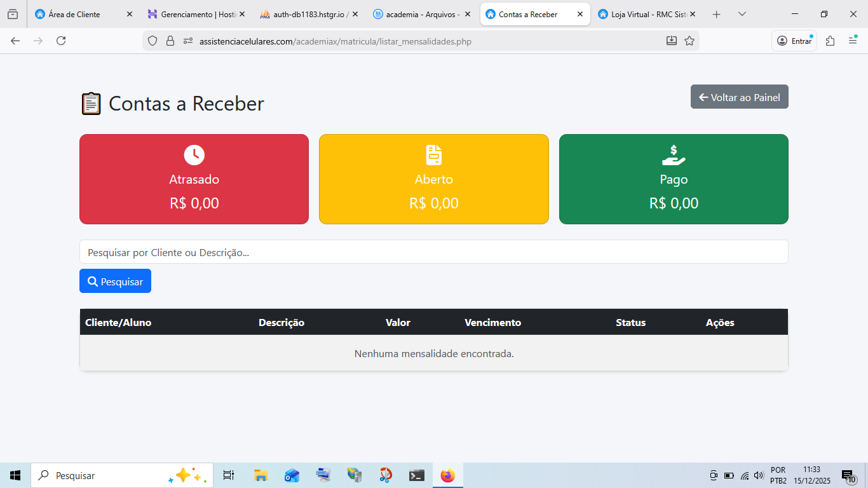Click the clock icon in Atrasado card
Image resolution: width=868 pixels, height=488 pixels.
tap(194, 154)
